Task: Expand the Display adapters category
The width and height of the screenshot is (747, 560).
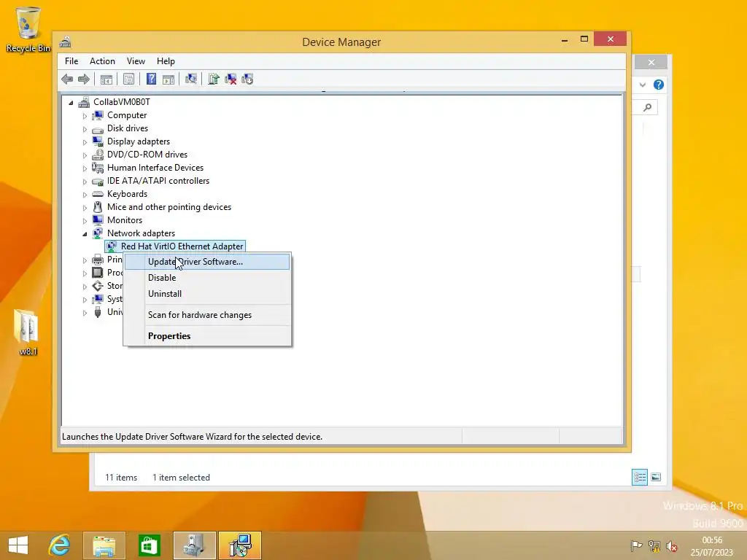Action: tap(85, 142)
